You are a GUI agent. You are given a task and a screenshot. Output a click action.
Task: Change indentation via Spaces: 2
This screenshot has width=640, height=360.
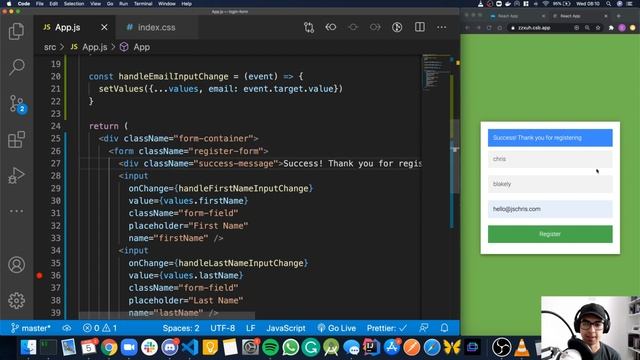point(181,328)
